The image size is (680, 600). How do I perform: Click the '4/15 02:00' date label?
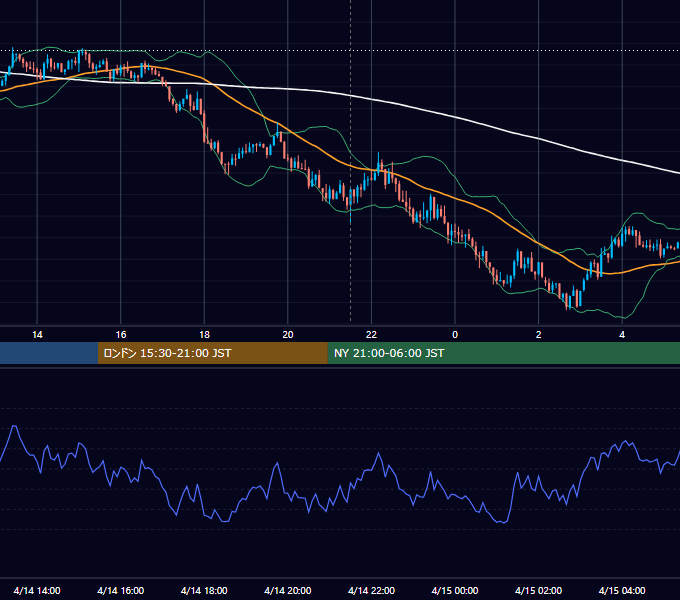point(538,590)
